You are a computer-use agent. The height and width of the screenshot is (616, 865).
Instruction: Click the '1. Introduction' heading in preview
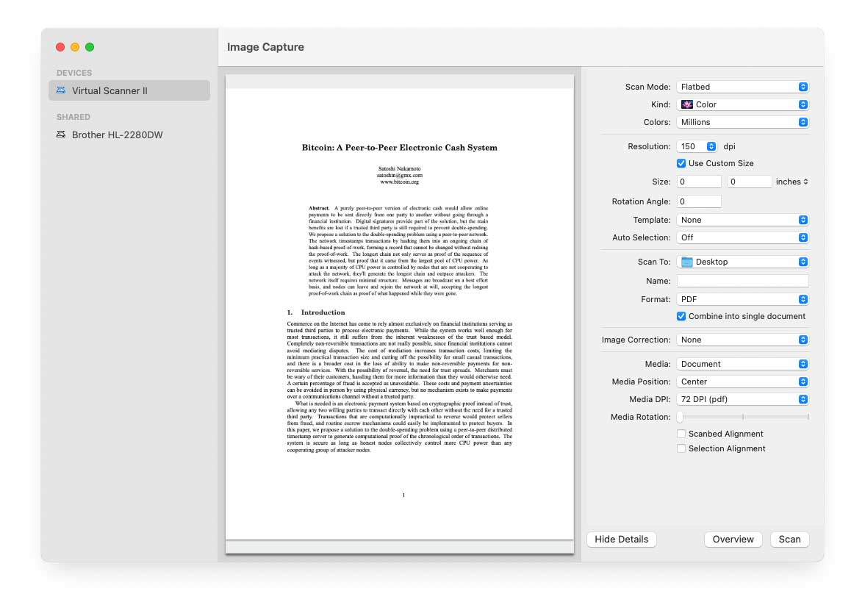tap(316, 312)
